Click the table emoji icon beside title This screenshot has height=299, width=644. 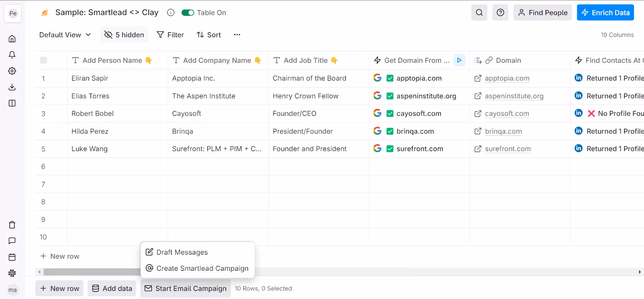coord(45,12)
